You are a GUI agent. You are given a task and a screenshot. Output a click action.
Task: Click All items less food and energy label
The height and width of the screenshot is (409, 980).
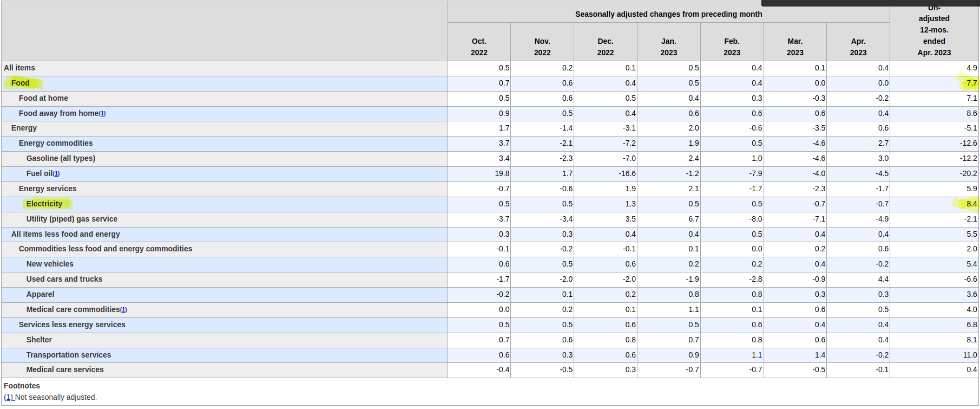(65, 234)
